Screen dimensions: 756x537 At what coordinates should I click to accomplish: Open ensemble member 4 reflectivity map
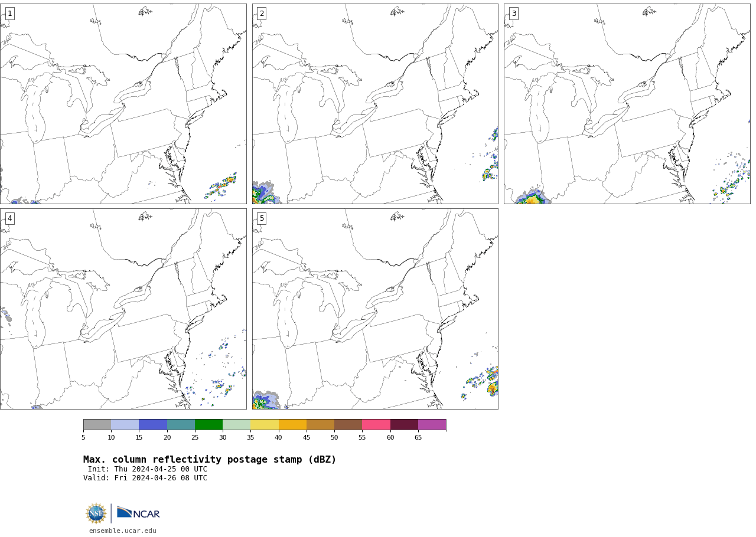click(x=123, y=309)
